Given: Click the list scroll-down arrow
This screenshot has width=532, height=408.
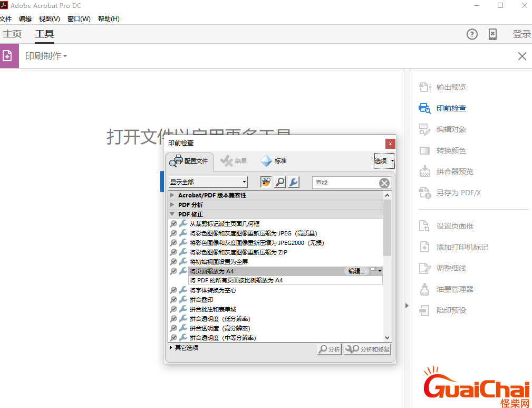Looking at the screenshot, I should point(387,338).
